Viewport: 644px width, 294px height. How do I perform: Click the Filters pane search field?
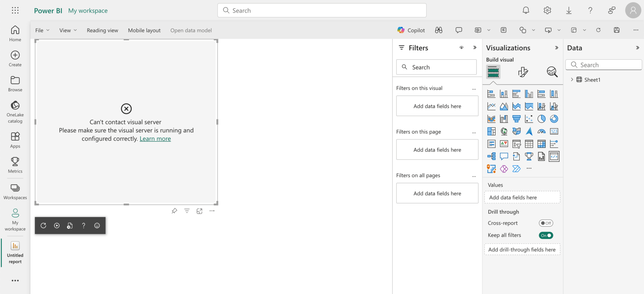(436, 67)
